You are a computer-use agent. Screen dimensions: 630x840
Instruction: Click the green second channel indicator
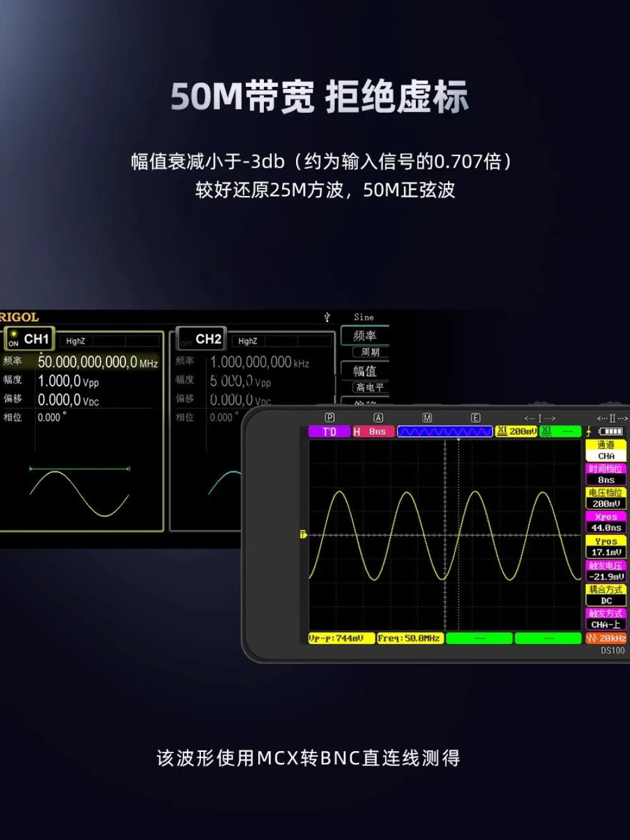pos(560,432)
